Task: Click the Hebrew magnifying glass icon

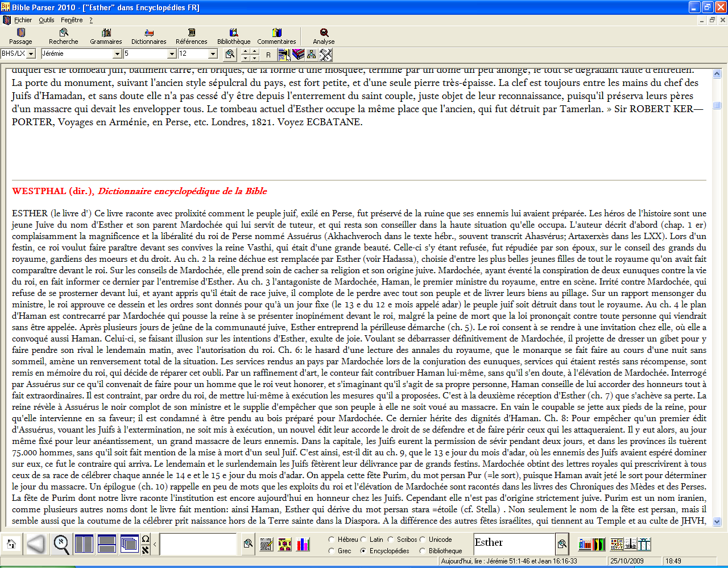Action: [61, 544]
